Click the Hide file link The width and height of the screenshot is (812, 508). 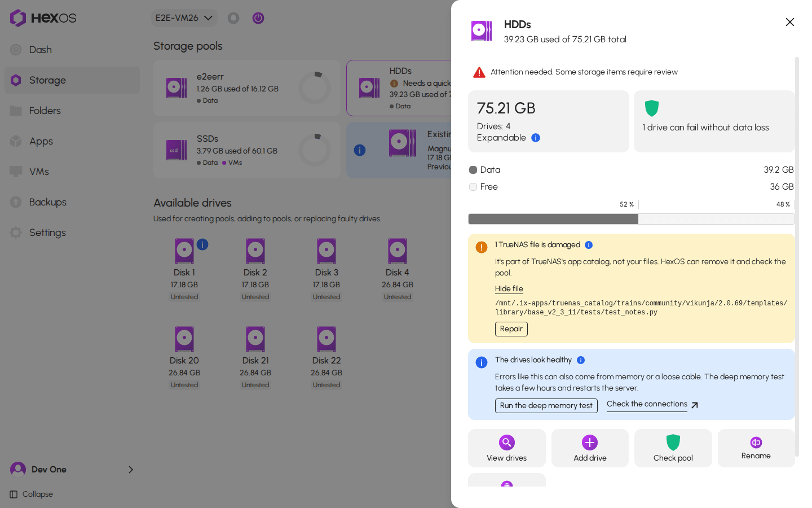(509, 289)
